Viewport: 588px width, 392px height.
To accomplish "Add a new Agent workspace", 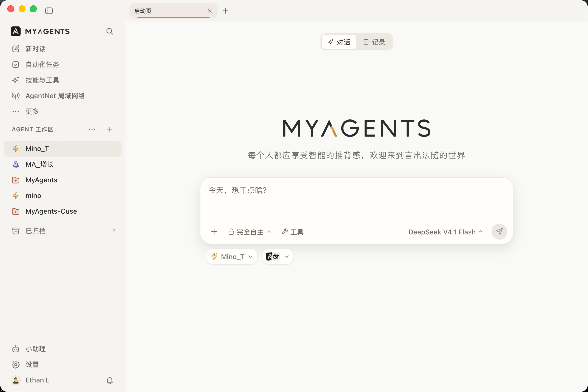I will (110, 129).
